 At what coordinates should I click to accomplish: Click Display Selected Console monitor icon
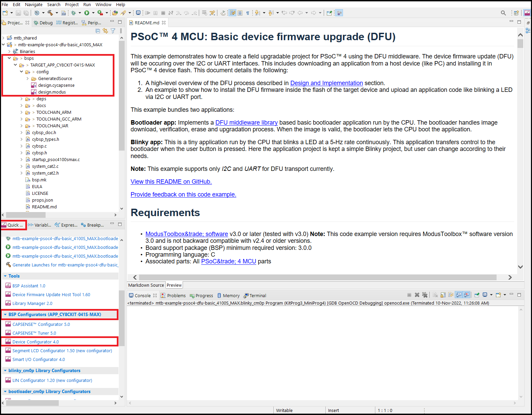485,295
